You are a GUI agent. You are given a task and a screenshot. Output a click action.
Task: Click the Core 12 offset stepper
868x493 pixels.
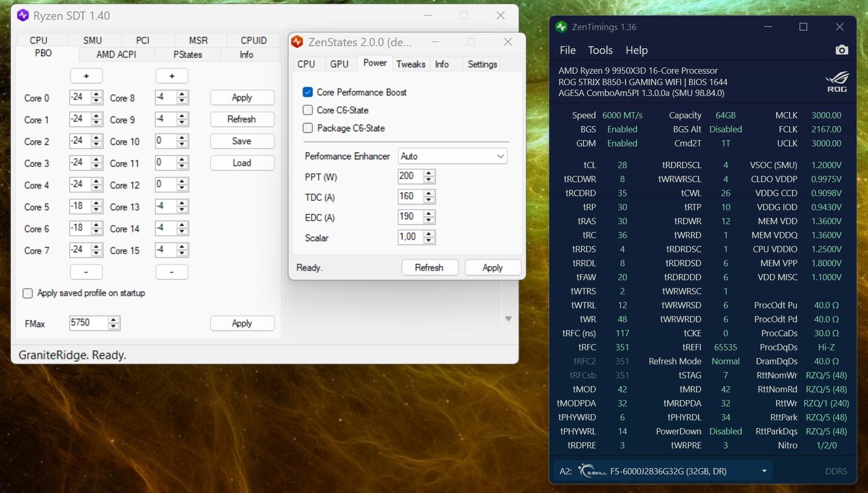[x=182, y=185]
